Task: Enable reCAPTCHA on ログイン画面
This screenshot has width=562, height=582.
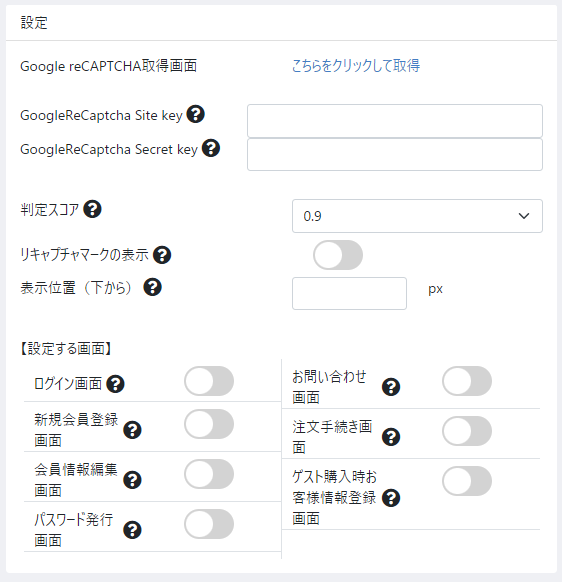Action: pos(209,381)
